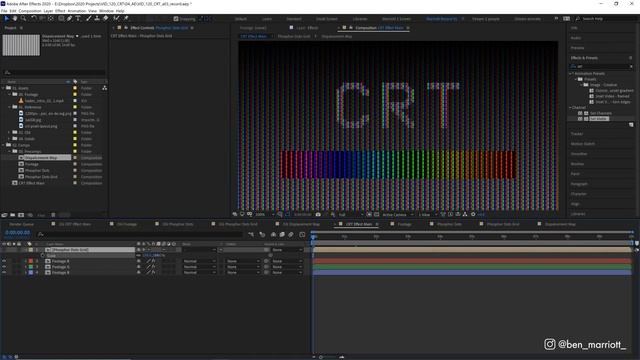
Task: Select the Eraser tool
Action: click(x=105, y=18)
